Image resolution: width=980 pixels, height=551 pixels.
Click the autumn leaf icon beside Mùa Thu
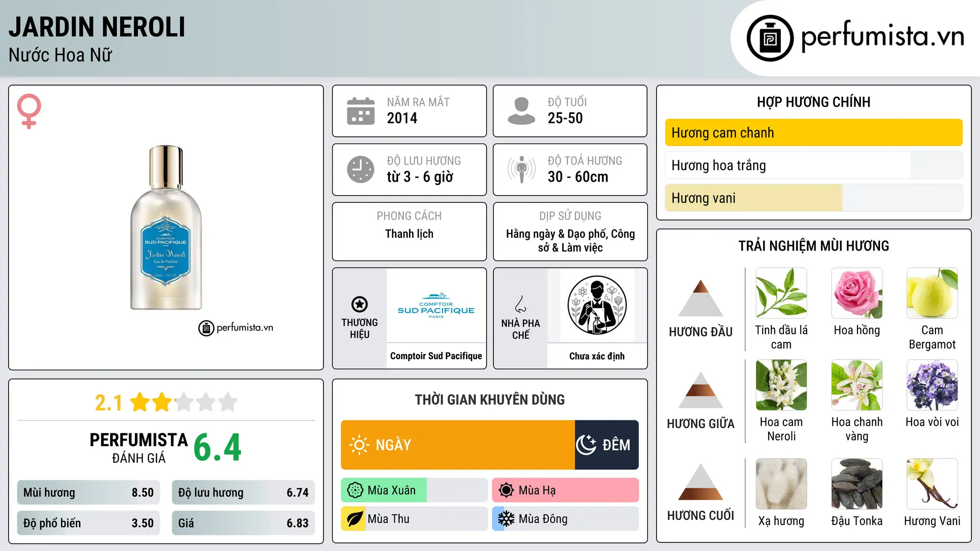pyautogui.click(x=355, y=519)
